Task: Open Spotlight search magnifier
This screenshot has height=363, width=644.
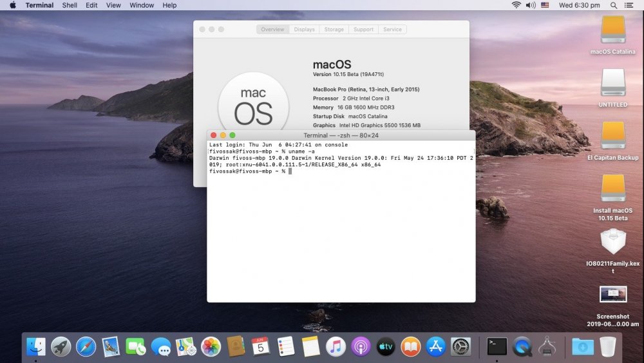Action: [x=614, y=5]
